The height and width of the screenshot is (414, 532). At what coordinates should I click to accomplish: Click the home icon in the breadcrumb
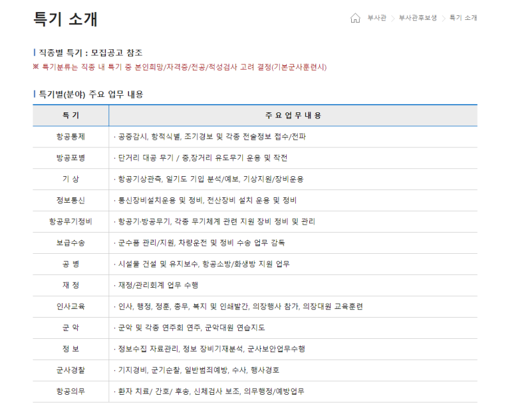[355, 18]
